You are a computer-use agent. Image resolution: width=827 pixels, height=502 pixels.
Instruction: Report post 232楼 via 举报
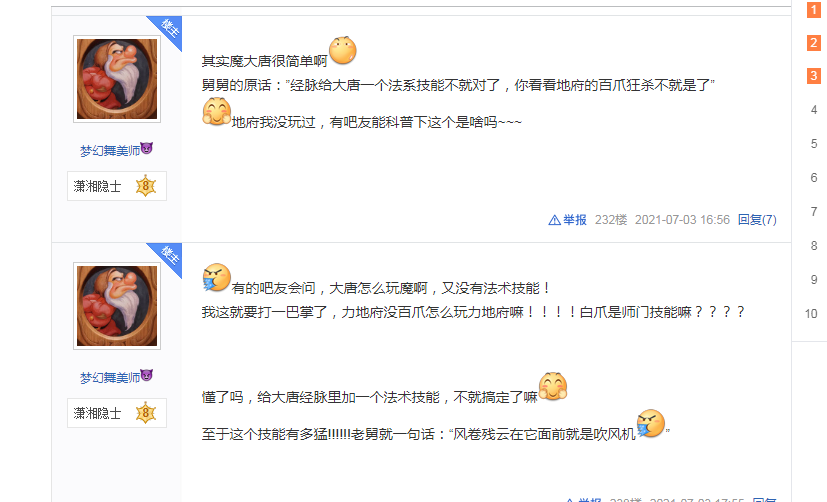[x=574, y=220]
